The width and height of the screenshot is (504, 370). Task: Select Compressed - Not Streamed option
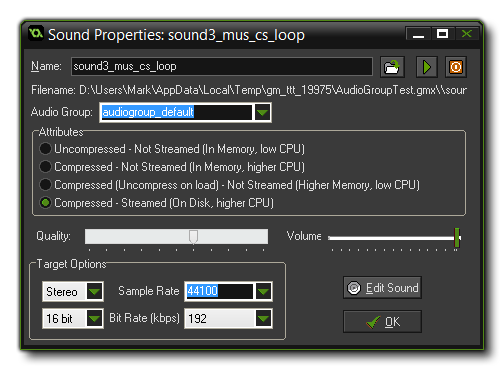click(x=45, y=167)
